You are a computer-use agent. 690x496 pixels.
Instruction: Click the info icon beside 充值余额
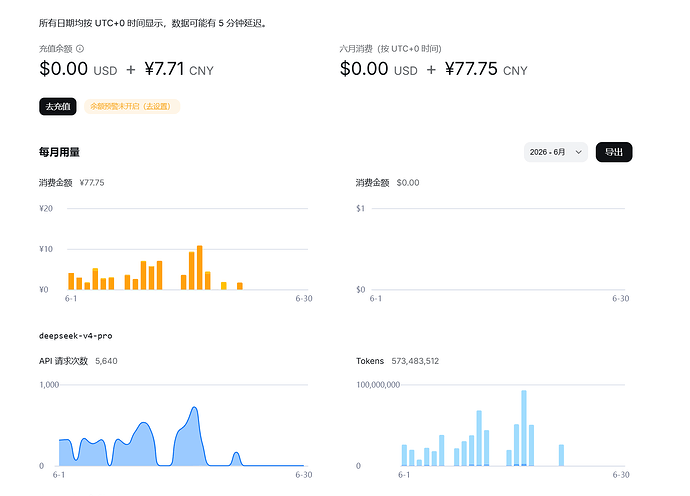80,49
